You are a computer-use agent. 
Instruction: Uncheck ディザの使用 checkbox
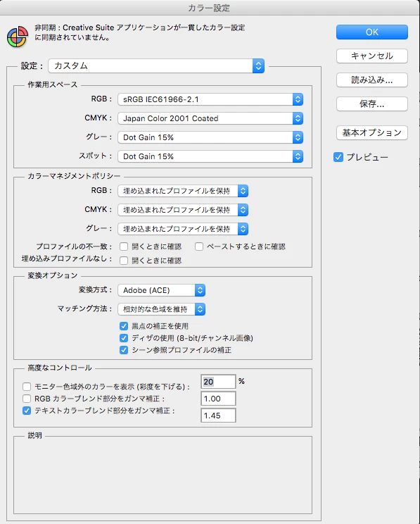tap(124, 338)
